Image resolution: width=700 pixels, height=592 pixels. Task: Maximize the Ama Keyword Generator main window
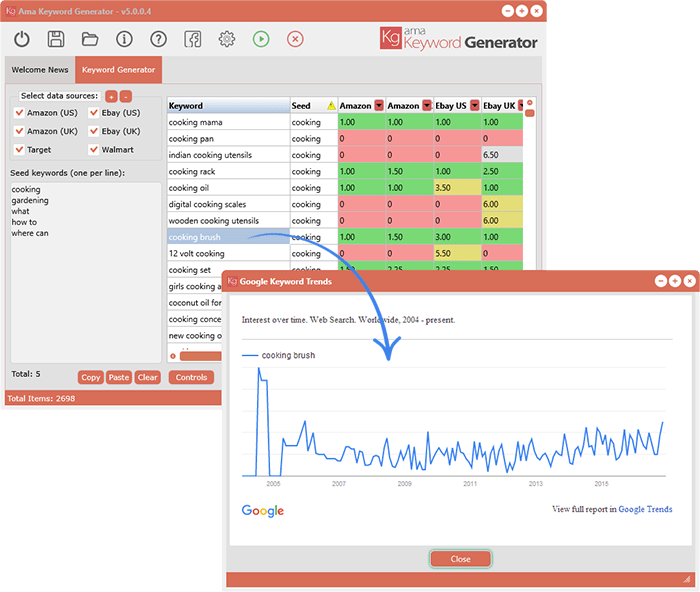point(521,11)
